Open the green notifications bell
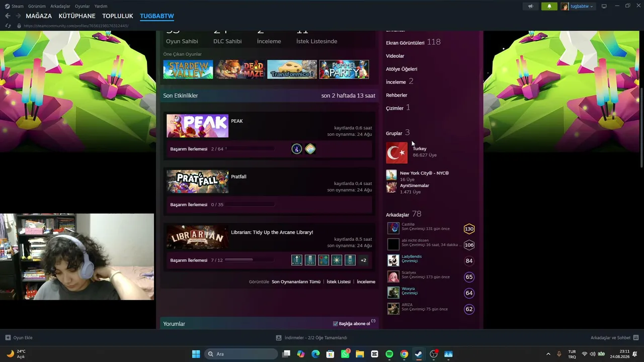Image resolution: width=644 pixels, height=362 pixels. (x=549, y=7)
